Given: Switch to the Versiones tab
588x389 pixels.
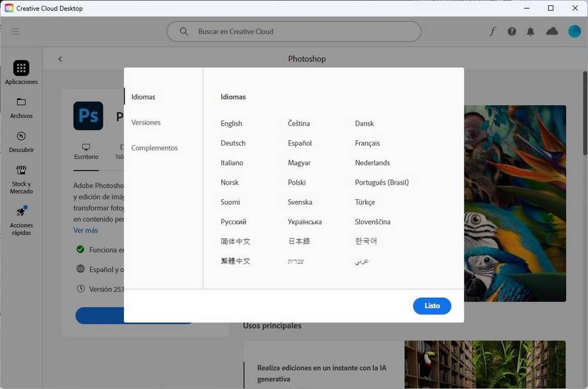Looking at the screenshot, I should point(146,122).
